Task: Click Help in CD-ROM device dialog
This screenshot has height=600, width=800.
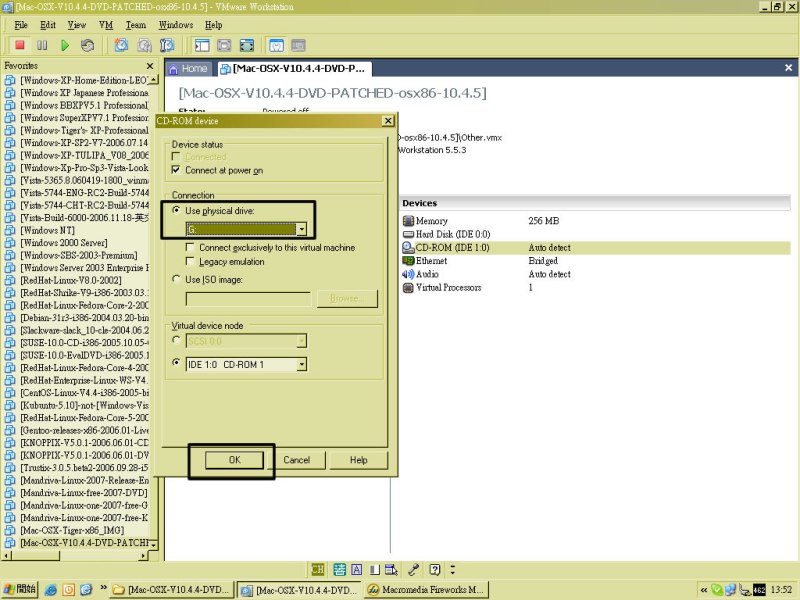Action: [359, 460]
